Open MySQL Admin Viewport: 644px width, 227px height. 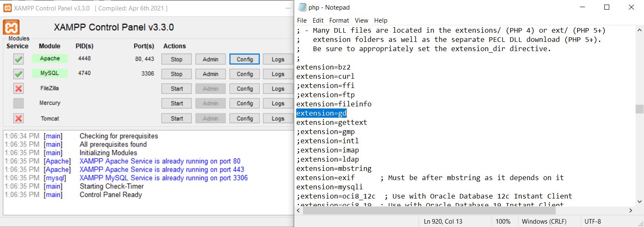[x=210, y=74]
